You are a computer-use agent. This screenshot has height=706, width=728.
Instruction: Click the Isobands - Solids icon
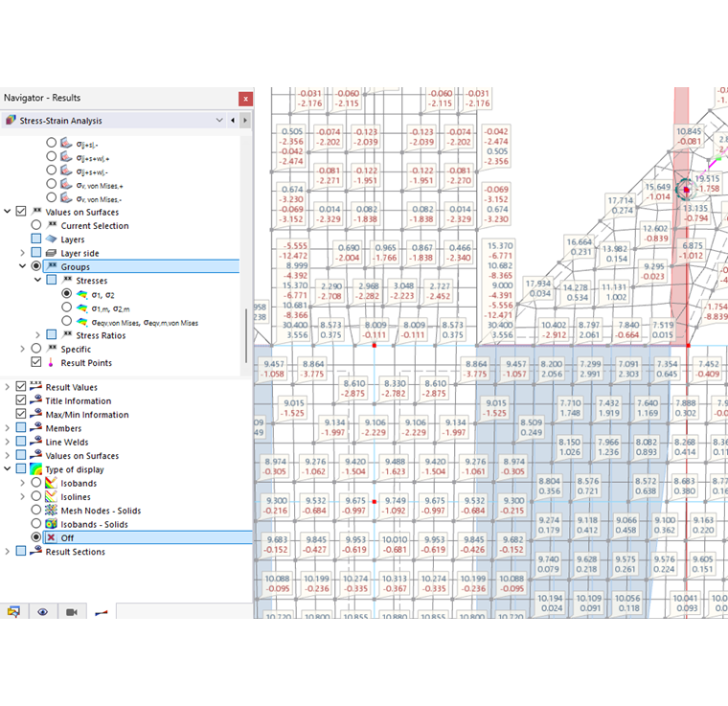pos(51,524)
